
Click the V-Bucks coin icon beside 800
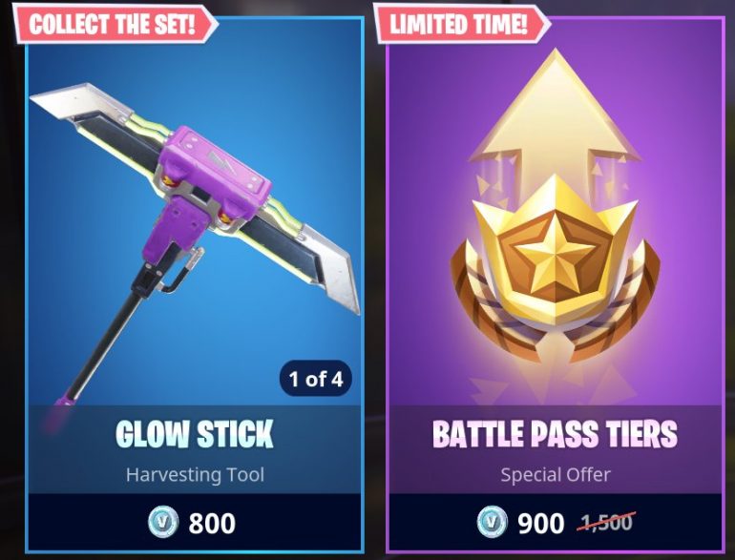click(x=163, y=522)
